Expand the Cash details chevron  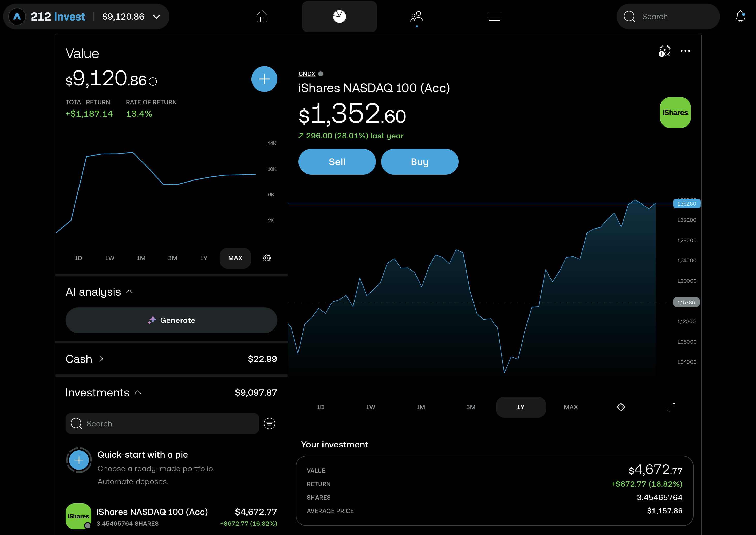tap(101, 359)
